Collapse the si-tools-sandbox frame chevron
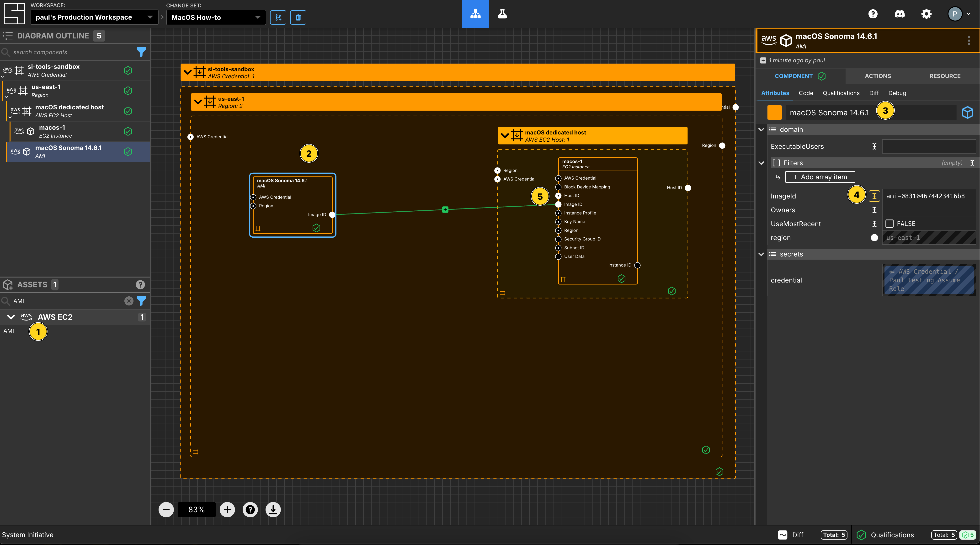The width and height of the screenshot is (980, 545). point(187,72)
